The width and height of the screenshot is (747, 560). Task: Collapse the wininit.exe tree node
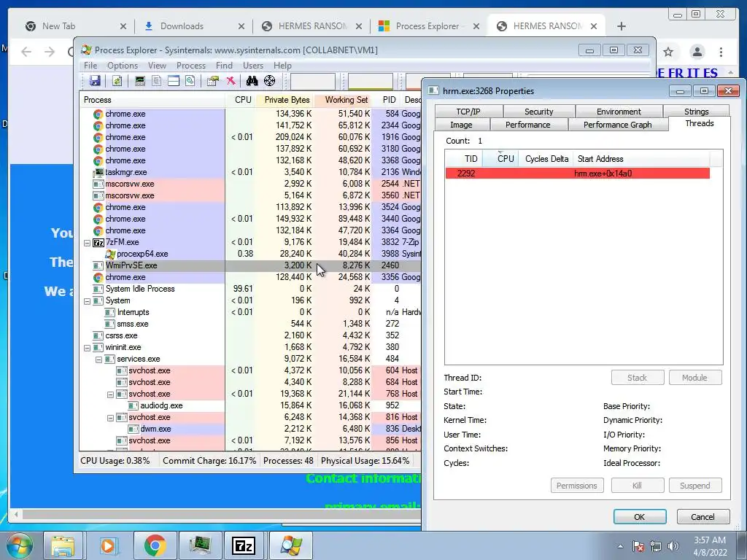[88, 348]
